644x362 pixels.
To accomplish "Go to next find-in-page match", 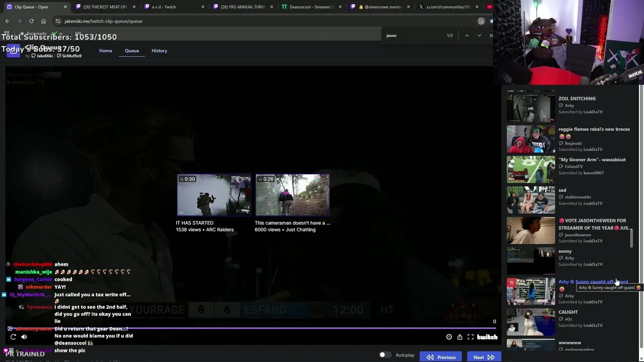I will [479, 35].
